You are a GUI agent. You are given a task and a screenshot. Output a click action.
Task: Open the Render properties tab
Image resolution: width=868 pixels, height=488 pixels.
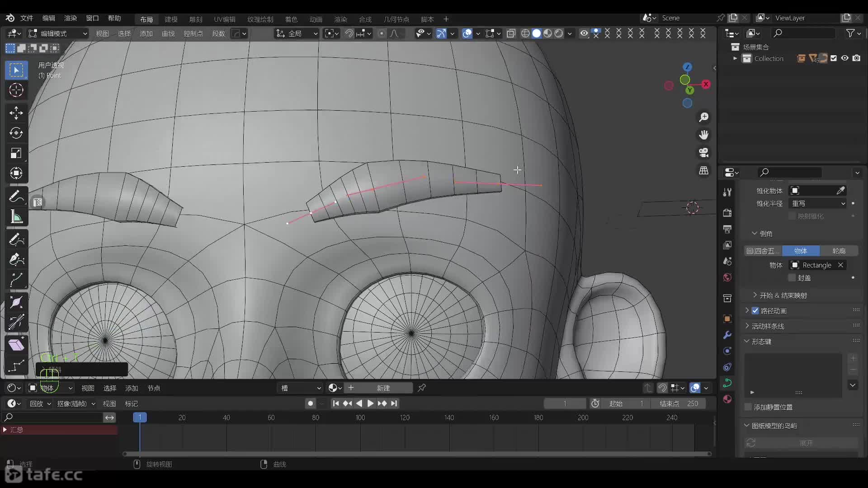click(727, 212)
